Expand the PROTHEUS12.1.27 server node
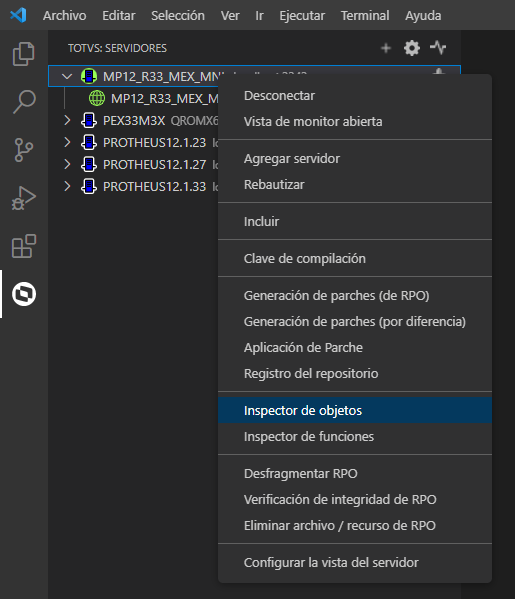The height and width of the screenshot is (599, 515). coord(67,164)
